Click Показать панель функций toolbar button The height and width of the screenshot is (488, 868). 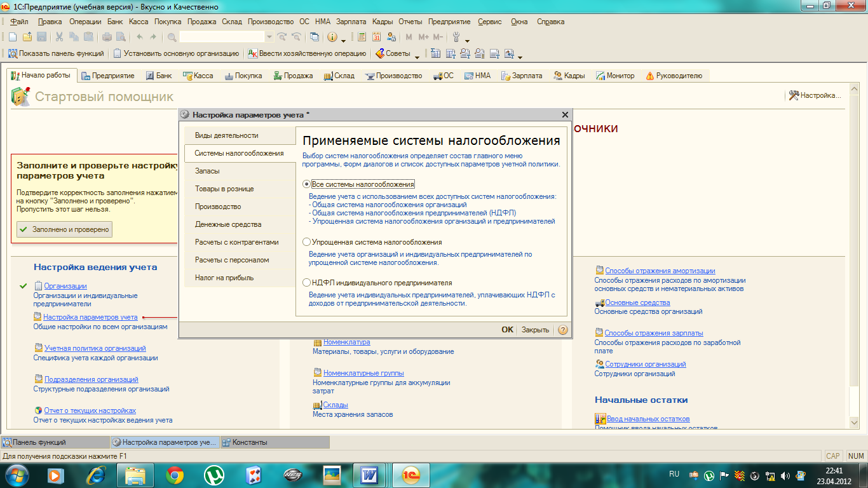point(55,53)
